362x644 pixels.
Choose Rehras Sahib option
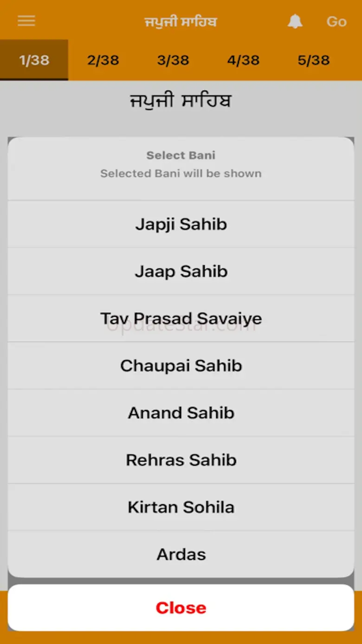coord(181,460)
